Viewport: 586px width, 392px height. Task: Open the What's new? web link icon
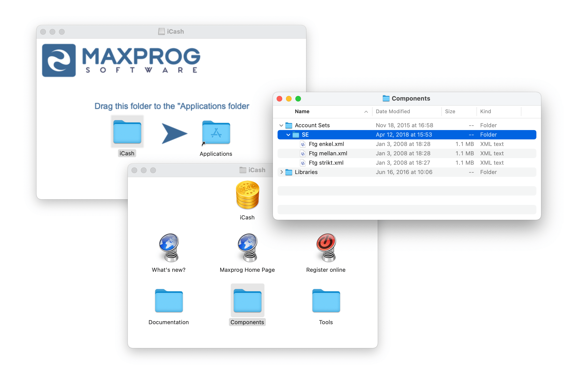[x=169, y=248]
